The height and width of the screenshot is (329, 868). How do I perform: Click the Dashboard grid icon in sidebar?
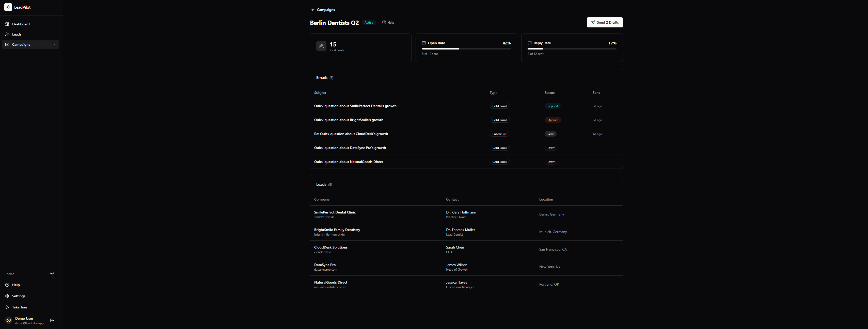pyautogui.click(x=7, y=24)
